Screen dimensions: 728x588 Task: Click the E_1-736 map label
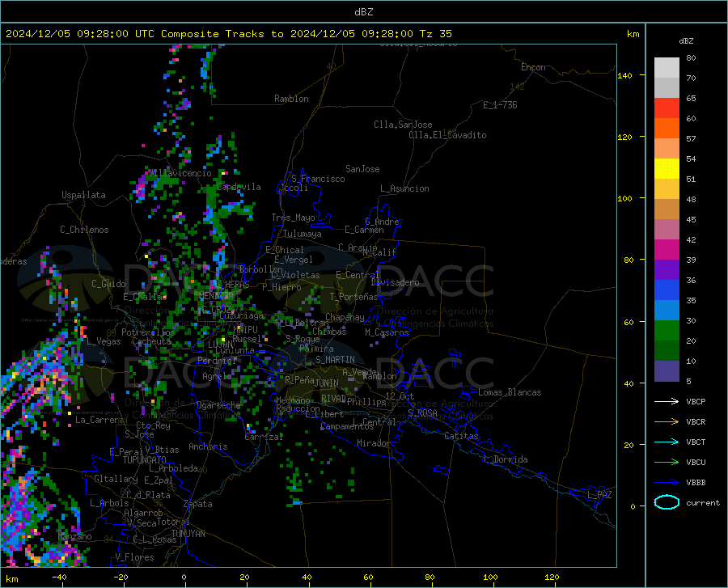point(500,105)
